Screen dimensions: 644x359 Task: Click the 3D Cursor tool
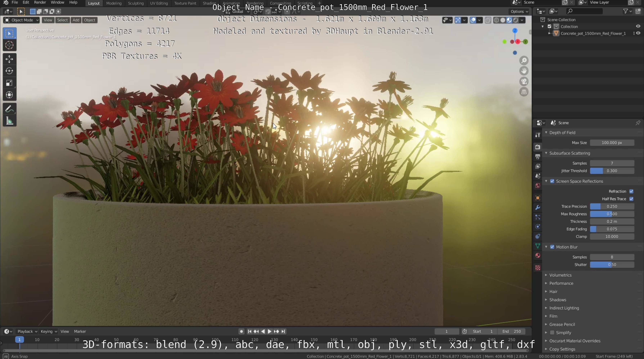click(x=9, y=45)
